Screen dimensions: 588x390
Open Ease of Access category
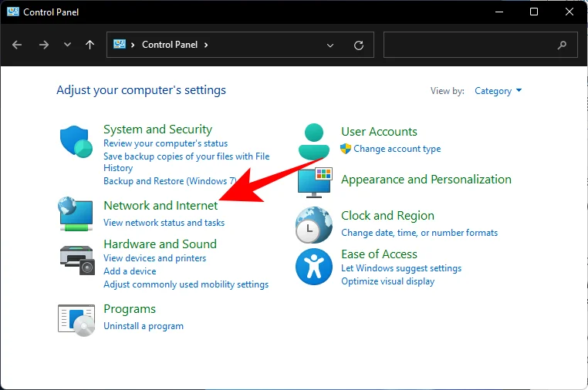379,254
